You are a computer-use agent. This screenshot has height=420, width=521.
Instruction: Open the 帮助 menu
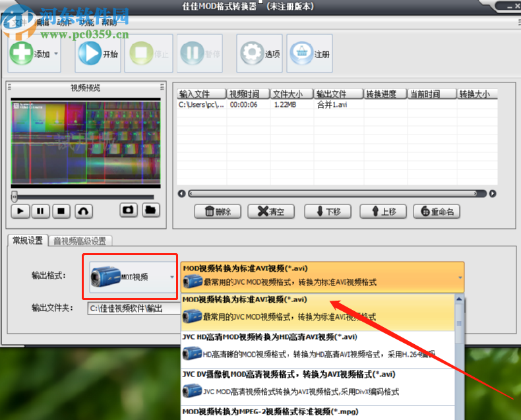(109, 22)
